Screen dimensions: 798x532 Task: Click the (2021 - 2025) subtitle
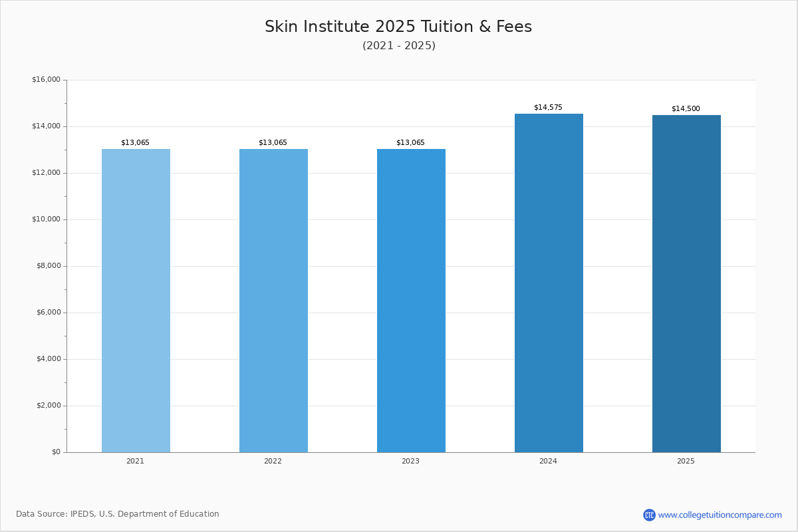click(x=399, y=45)
